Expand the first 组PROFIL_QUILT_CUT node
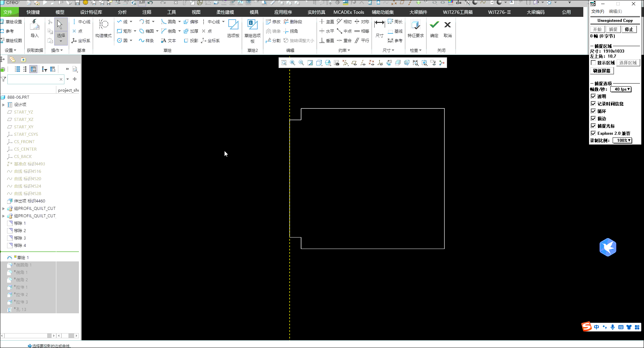This screenshot has width=644, height=348. [x=3, y=209]
